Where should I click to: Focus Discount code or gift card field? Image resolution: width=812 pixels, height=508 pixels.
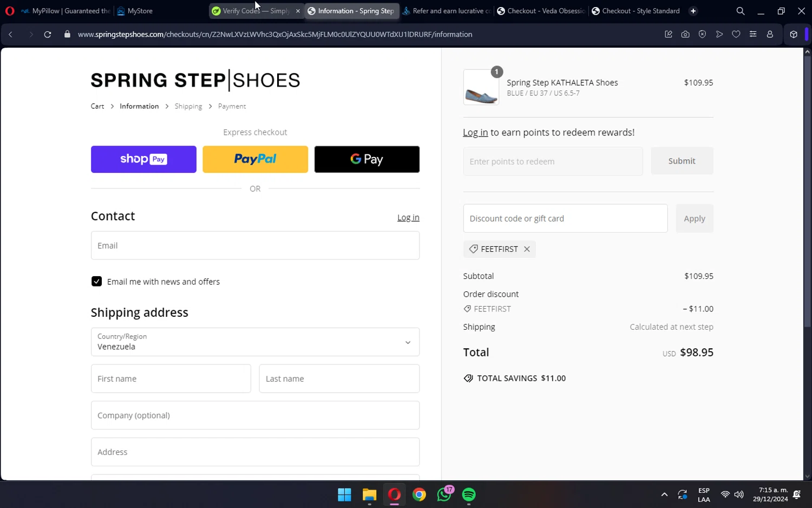[565, 218]
